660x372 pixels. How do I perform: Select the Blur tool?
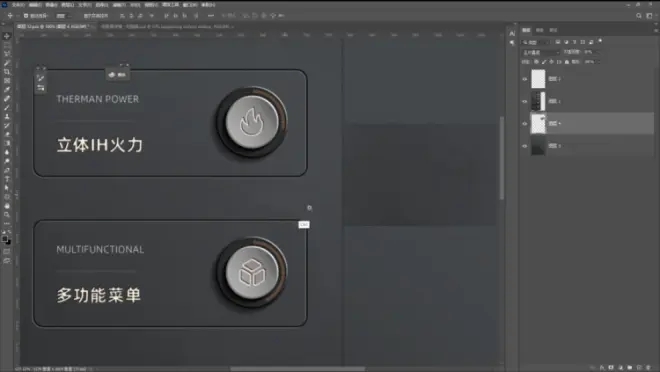coord(7,152)
